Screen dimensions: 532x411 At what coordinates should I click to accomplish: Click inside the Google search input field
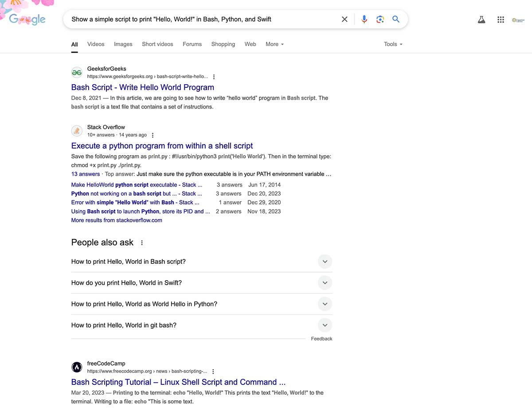coord(199,20)
